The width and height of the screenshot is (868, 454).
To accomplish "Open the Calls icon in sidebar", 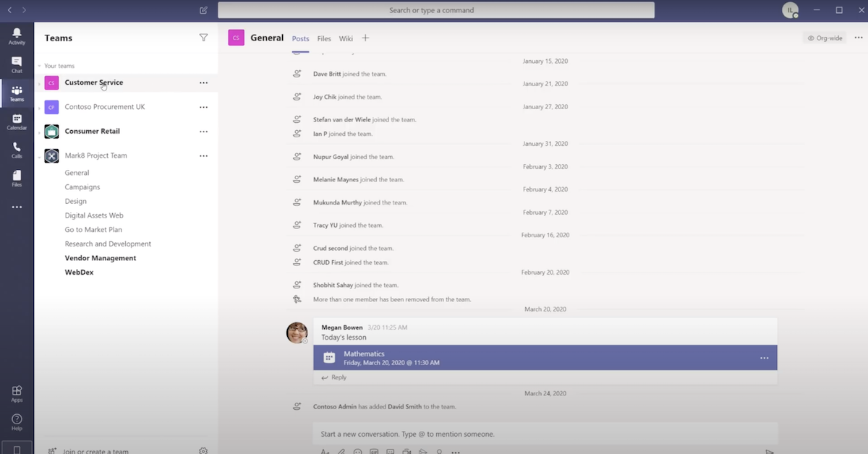I will (x=17, y=150).
